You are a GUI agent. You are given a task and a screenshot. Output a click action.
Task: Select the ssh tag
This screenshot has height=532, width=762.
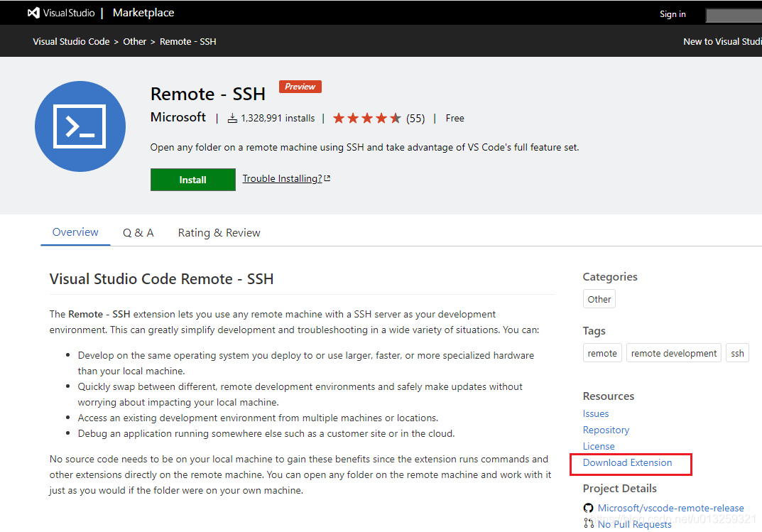(x=737, y=353)
